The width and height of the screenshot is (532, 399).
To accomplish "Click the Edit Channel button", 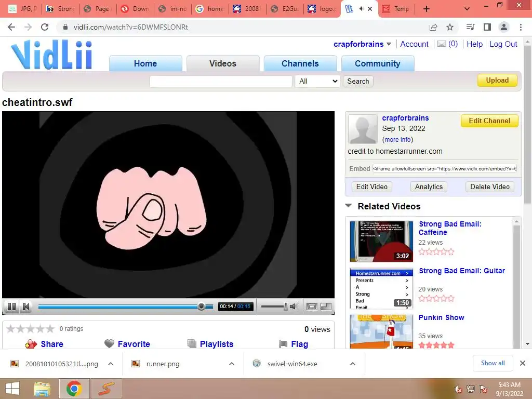I will (x=489, y=121).
